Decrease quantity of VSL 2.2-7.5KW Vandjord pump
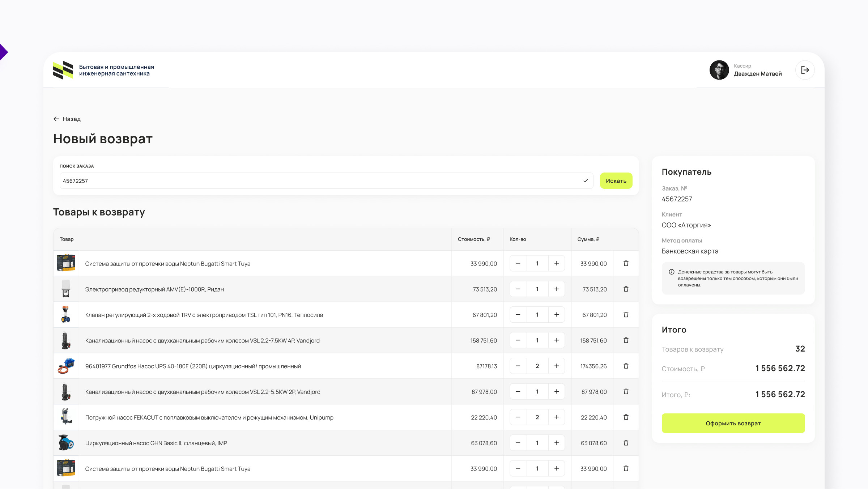Image resolution: width=868 pixels, height=489 pixels. [x=518, y=340]
